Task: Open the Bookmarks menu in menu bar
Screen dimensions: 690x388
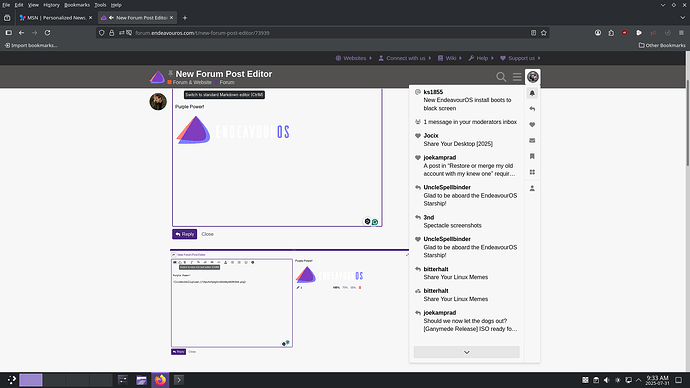Action: [77, 5]
